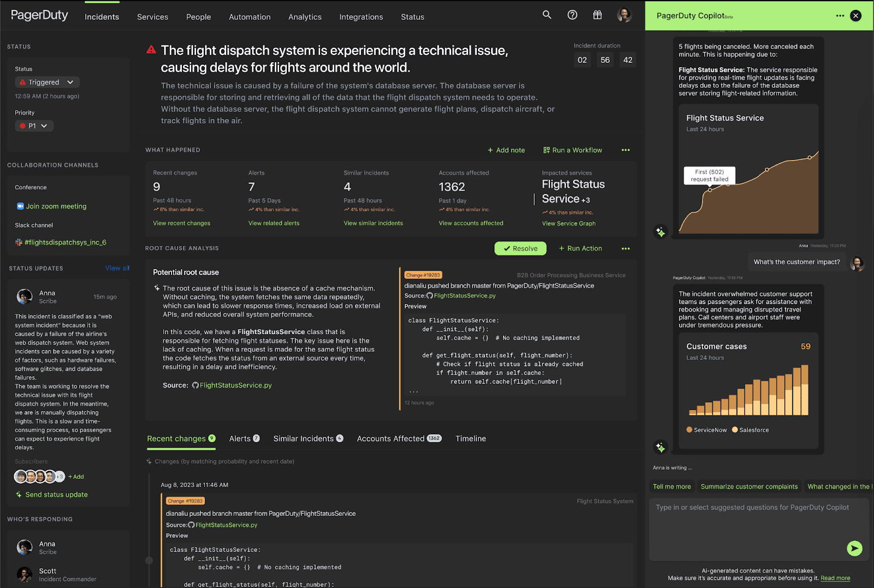
Task: Click Copilot sparkle icon beside Customer cases
Action: 660,448
